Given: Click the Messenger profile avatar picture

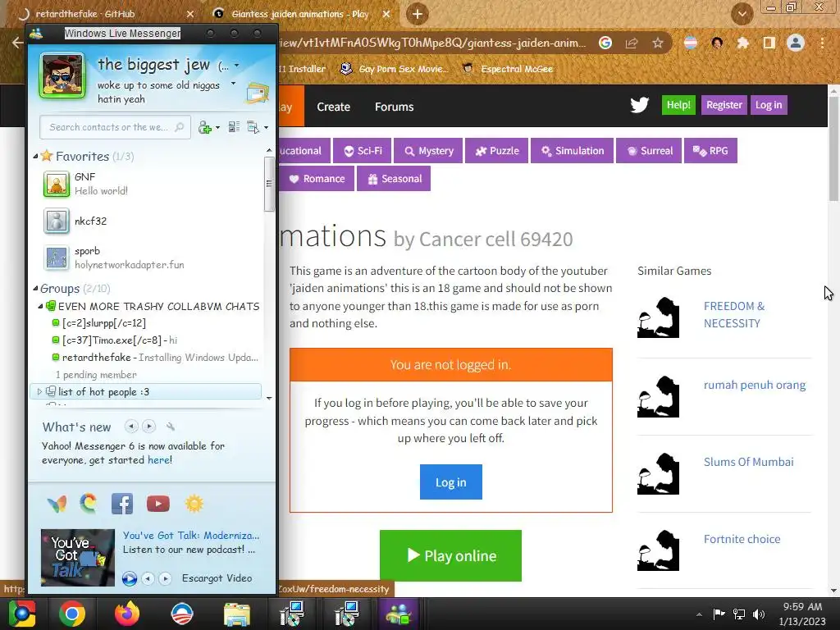Looking at the screenshot, I should click(62, 75).
